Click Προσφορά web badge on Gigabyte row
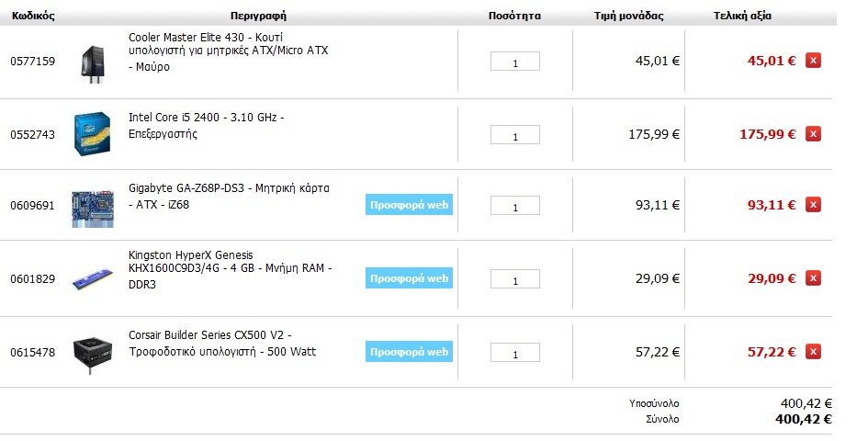The width and height of the screenshot is (868, 441). coord(409,205)
